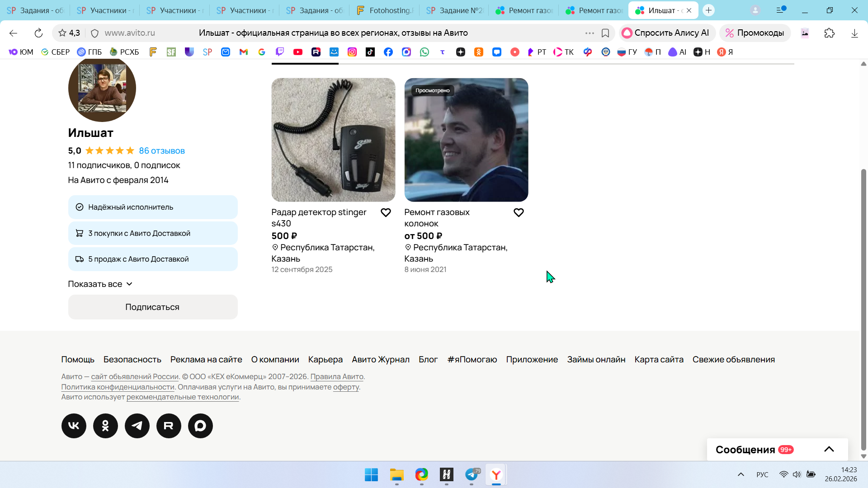Open the 'Помощь' footer link
Image resolution: width=868 pixels, height=488 pixels.
point(78,360)
